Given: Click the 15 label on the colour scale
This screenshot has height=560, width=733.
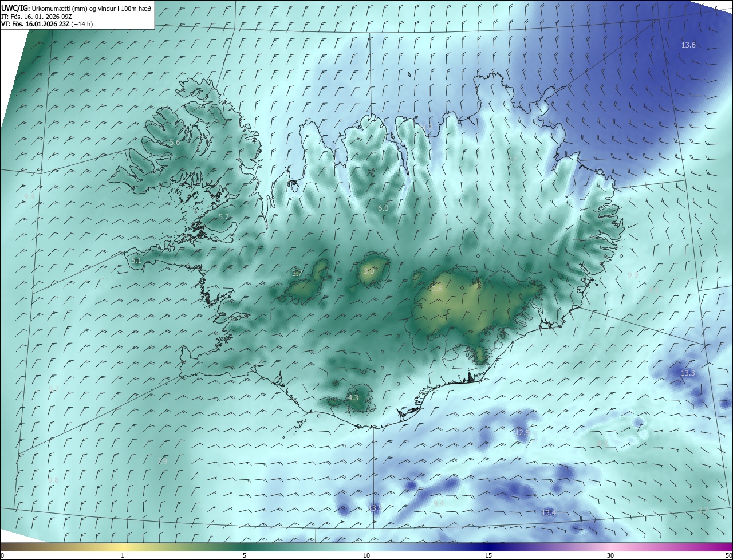Looking at the screenshot, I should (x=488, y=556).
